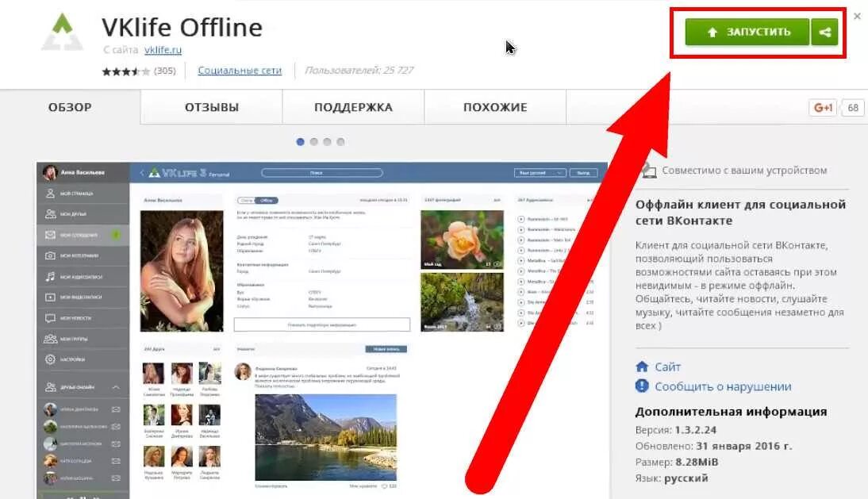Screen dimensions: 868x499
Task: Click the update date 31 января 2016 г.
Action: pos(744,446)
